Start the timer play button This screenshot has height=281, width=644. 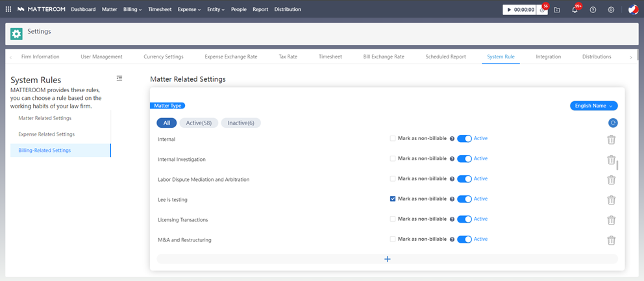click(508, 10)
